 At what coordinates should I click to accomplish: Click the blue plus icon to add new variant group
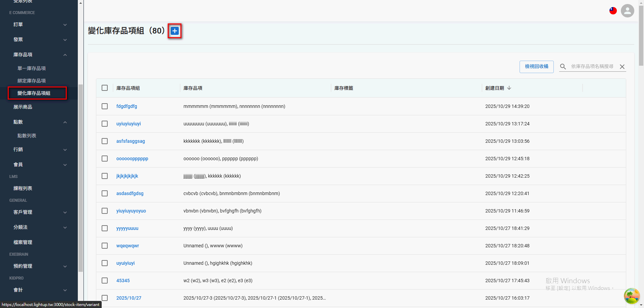[174, 31]
